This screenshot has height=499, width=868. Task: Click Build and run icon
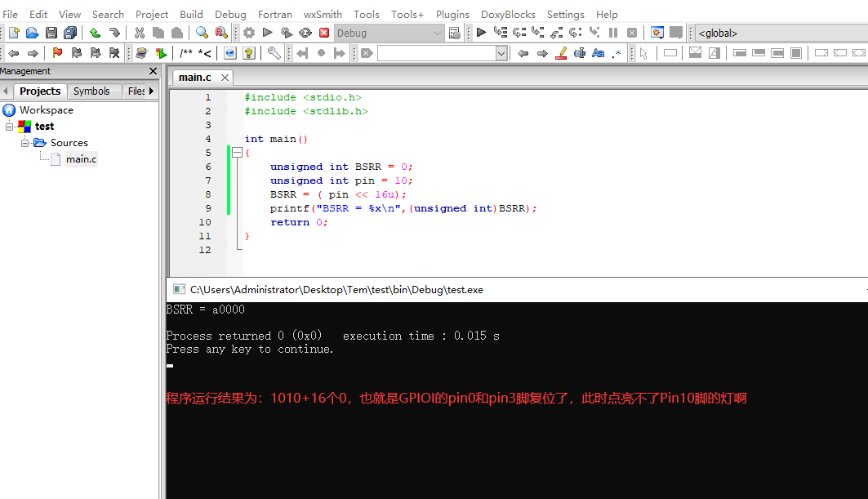pos(286,33)
